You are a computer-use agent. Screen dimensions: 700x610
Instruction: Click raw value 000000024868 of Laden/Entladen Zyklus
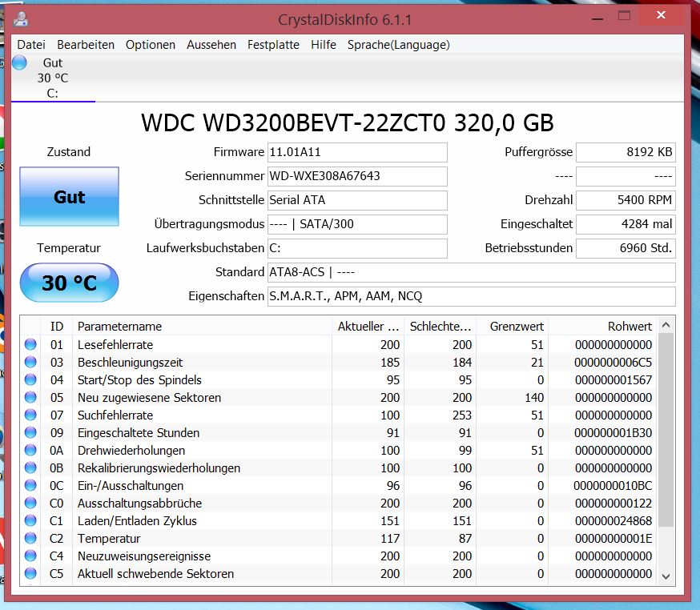point(613,521)
